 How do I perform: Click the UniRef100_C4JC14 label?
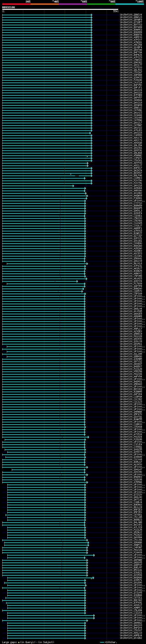tap(131, 82)
